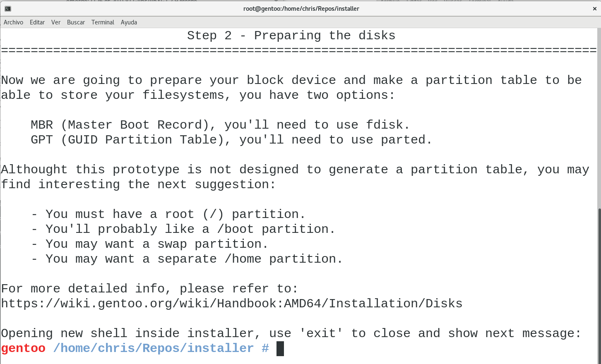Click the wiki.gentoo.org Handbook Disks URL
Screen dimensions: 601x364
coord(232,304)
